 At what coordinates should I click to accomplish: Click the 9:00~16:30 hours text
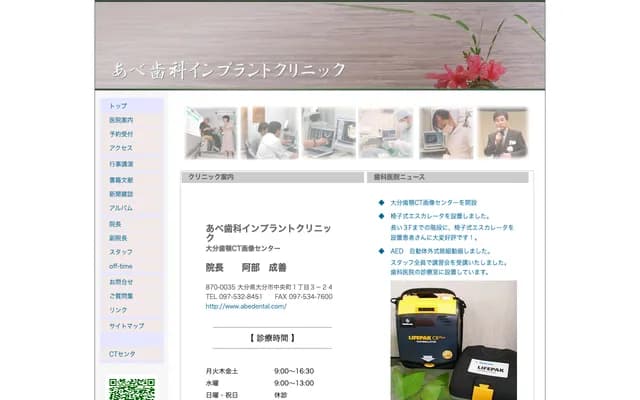[x=294, y=371]
